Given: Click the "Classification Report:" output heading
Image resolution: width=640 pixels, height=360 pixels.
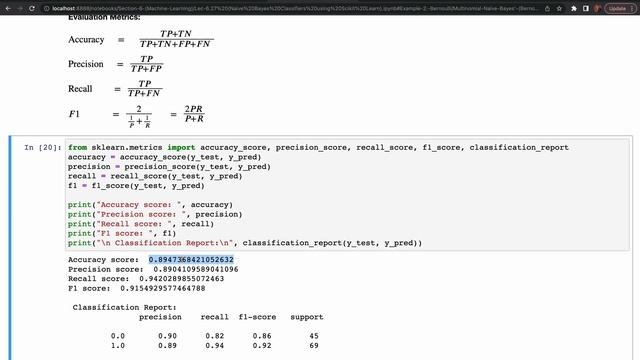Looking at the screenshot, I should (124, 307).
